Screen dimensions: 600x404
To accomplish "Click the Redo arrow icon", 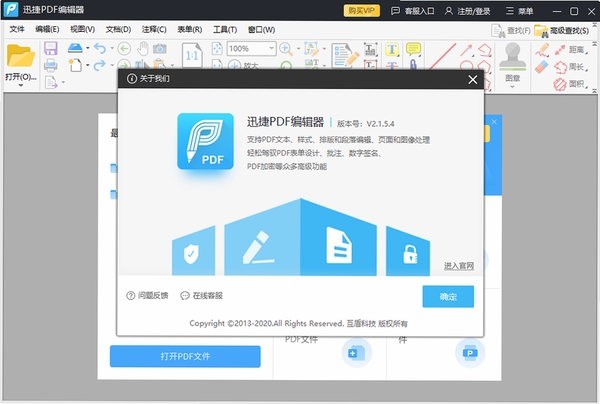I will (x=100, y=65).
